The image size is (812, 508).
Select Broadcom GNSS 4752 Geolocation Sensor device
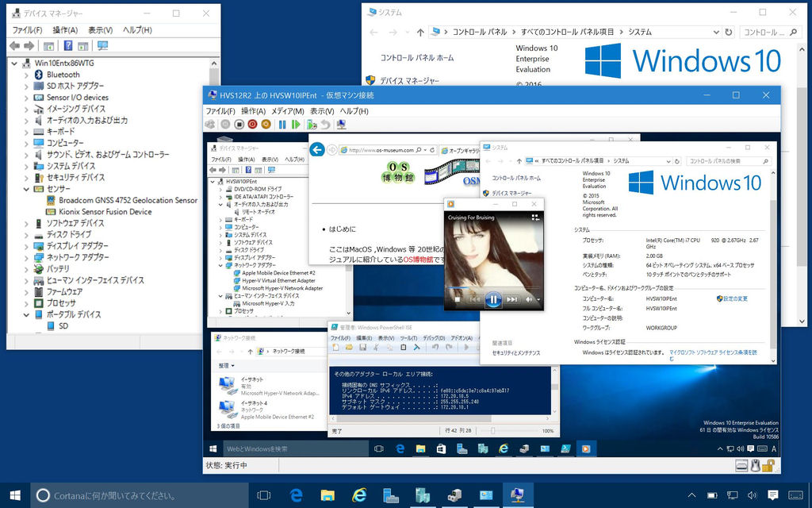(x=128, y=201)
